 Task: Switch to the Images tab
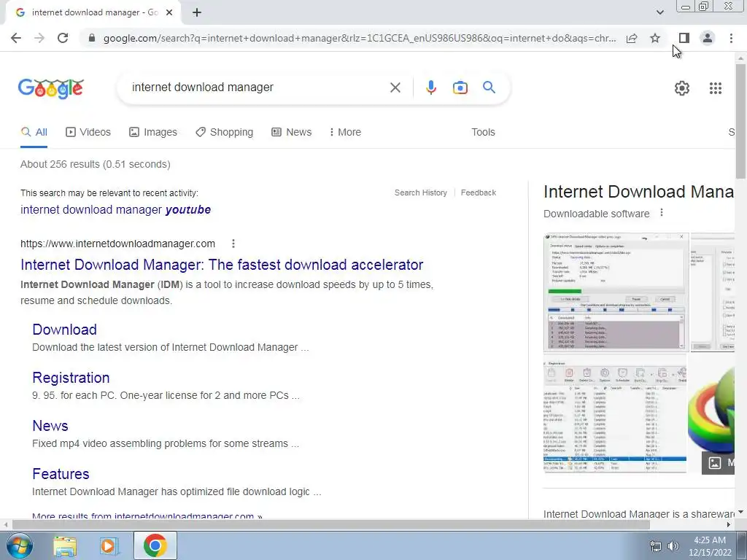pyautogui.click(x=153, y=133)
